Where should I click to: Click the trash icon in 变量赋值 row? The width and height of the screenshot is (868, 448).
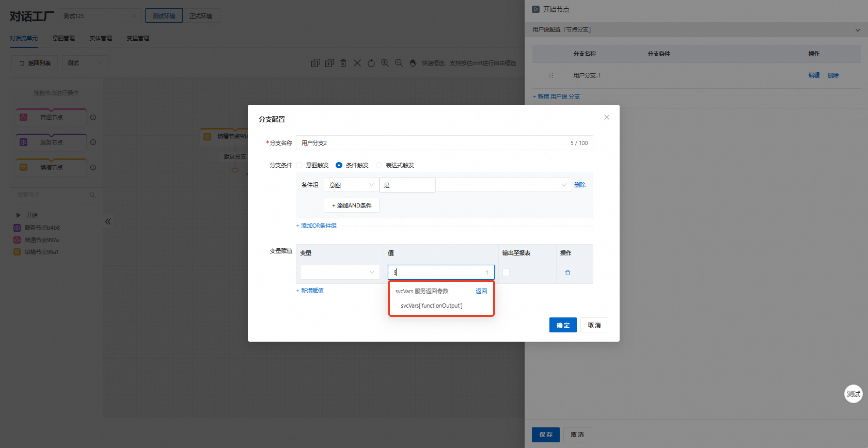(567, 273)
